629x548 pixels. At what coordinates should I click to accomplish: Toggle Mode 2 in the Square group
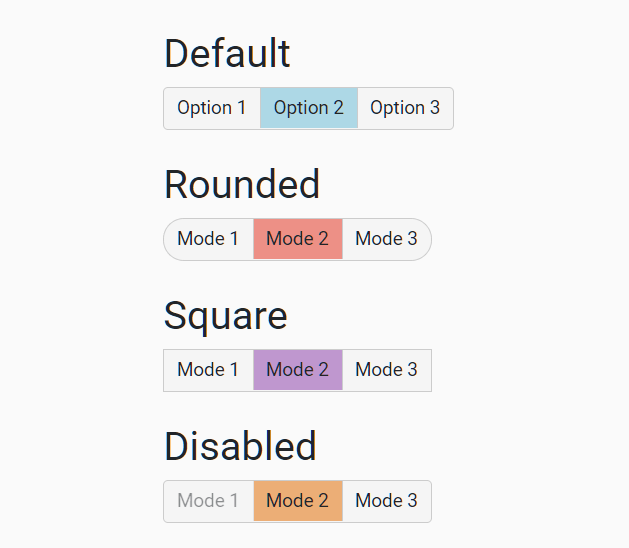point(297,370)
